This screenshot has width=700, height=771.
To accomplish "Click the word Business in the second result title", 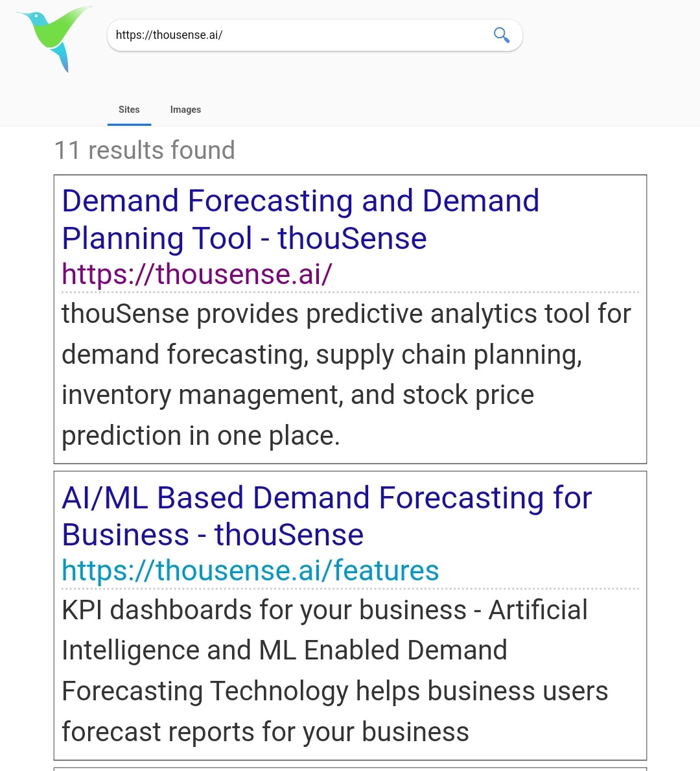I will click(x=125, y=535).
